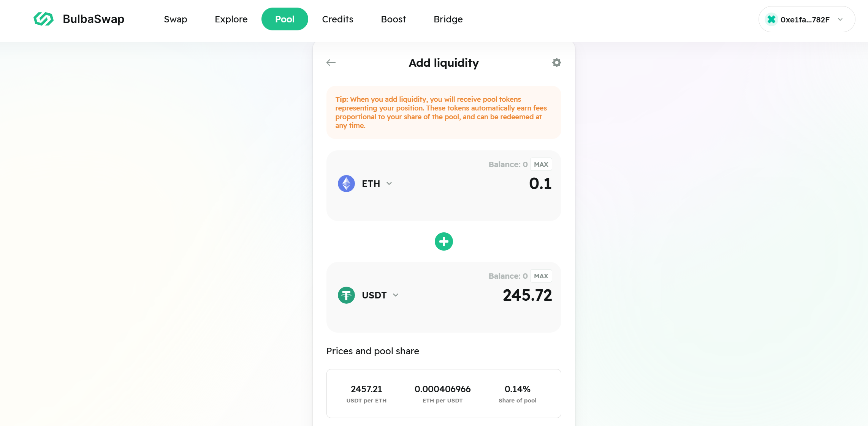Open the Bridge tab
Image resolution: width=868 pixels, height=426 pixels.
448,19
